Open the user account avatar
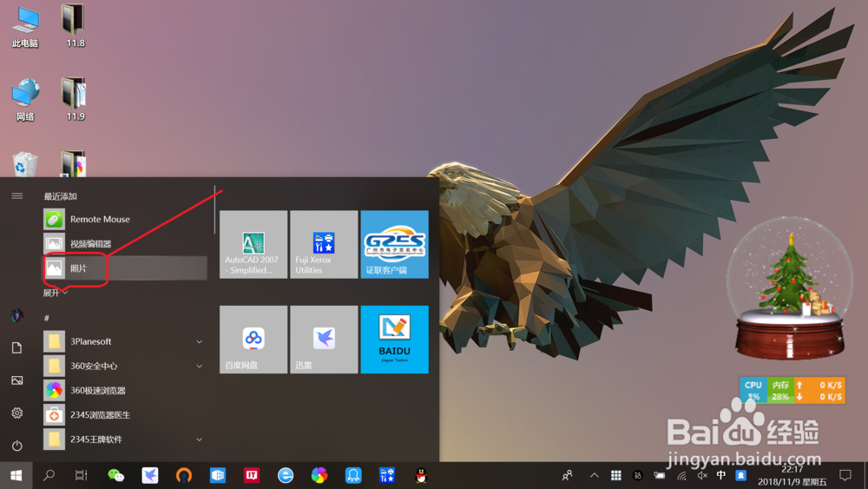Screen dimensions: 868x489 (x=17, y=315)
